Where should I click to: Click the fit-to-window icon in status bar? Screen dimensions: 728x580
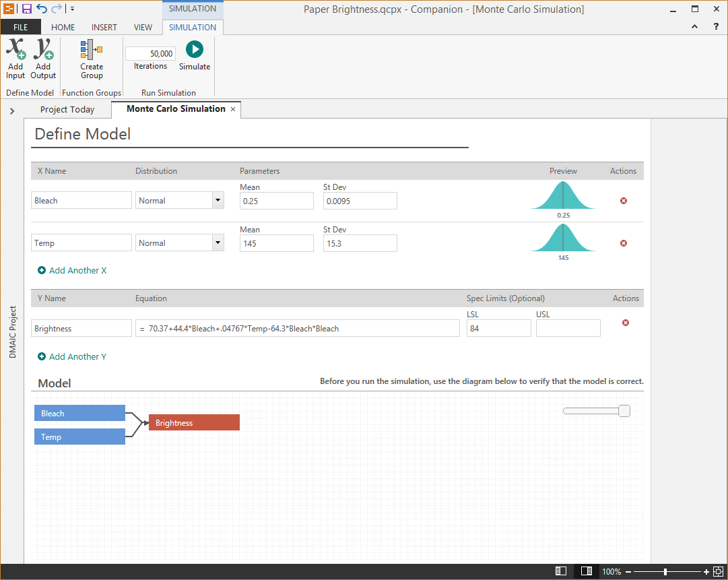pos(719,572)
